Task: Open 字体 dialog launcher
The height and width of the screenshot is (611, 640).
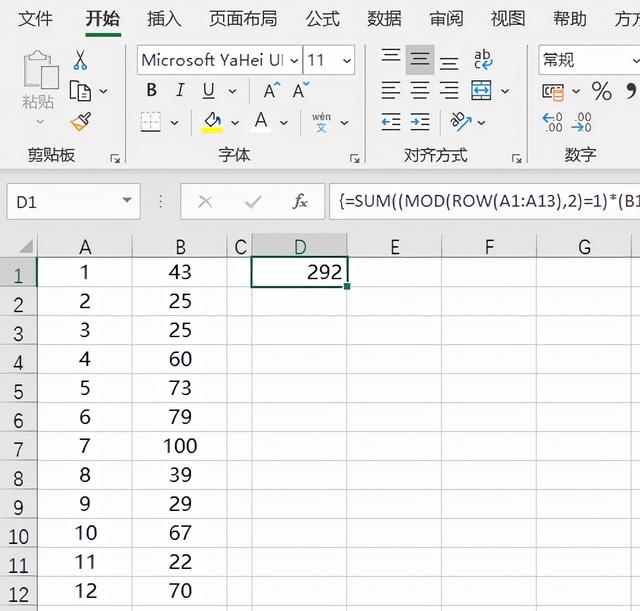Action: (x=354, y=159)
